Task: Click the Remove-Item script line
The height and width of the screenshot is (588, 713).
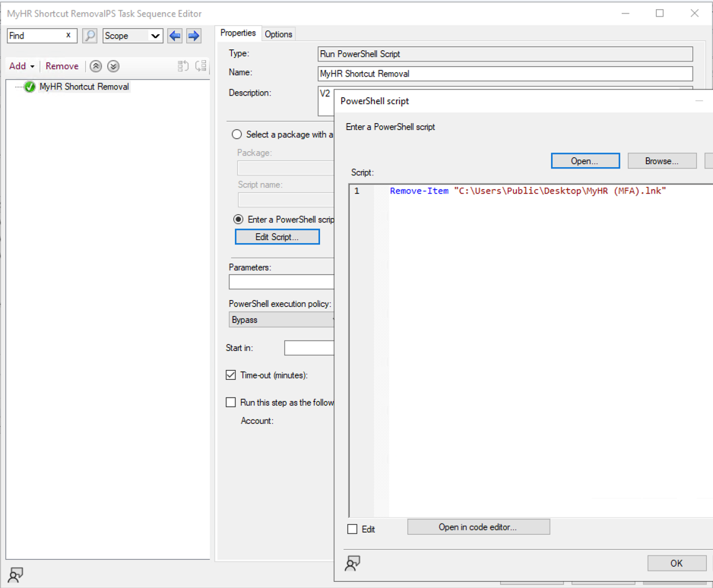Action: 528,191
